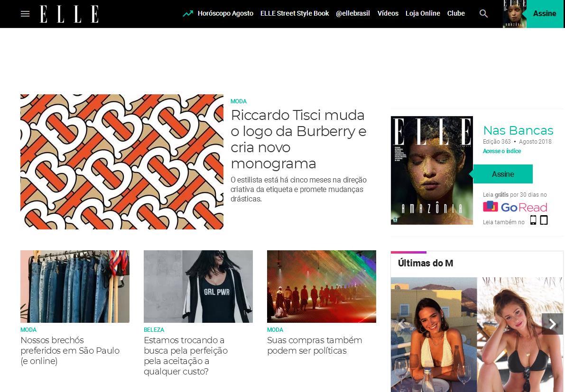This screenshot has width=565, height=392.
Task: Select Vídeos in the top navigation
Action: click(388, 13)
